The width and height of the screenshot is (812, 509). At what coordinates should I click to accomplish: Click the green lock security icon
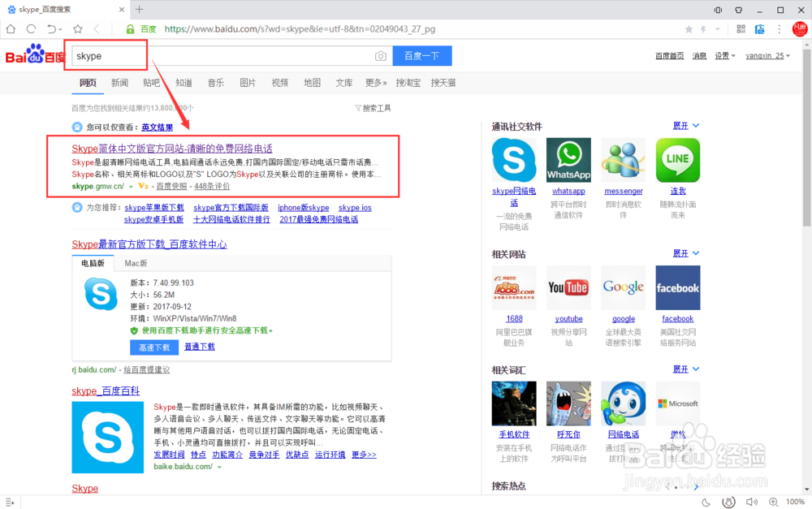pyautogui.click(x=131, y=29)
